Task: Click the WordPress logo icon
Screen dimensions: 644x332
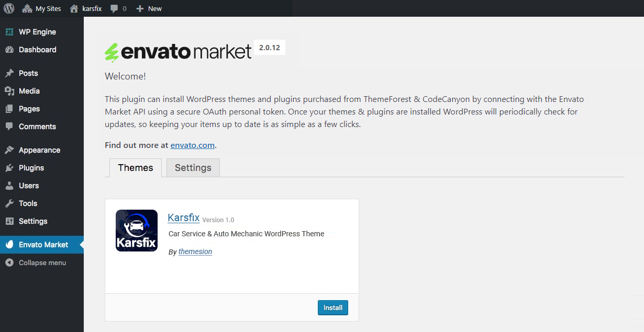Action: tap(9, 8)
